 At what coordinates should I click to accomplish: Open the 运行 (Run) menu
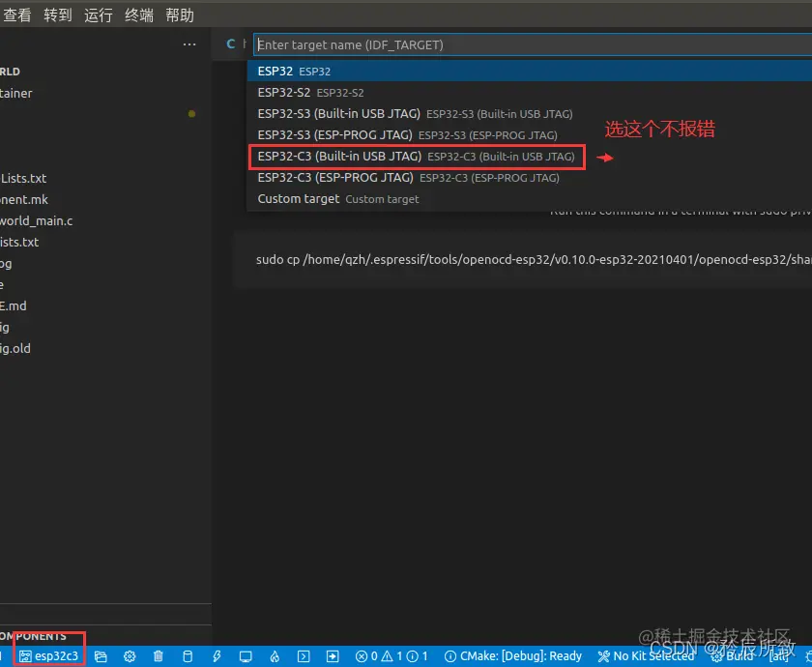tap(99, 15)
